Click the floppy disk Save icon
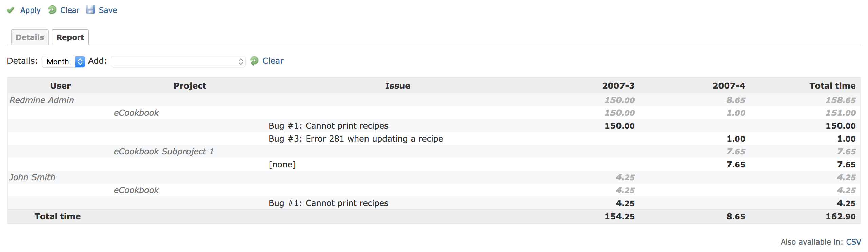 point(91,10)
